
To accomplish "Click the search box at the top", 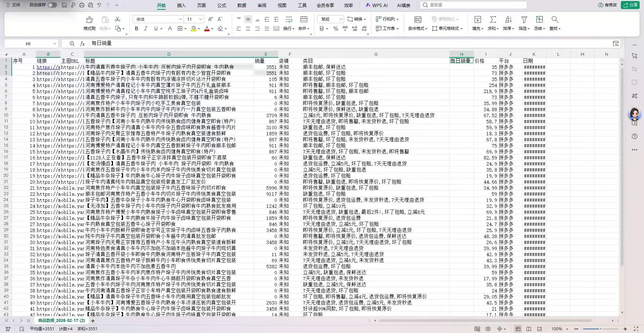I will point(474,5).
